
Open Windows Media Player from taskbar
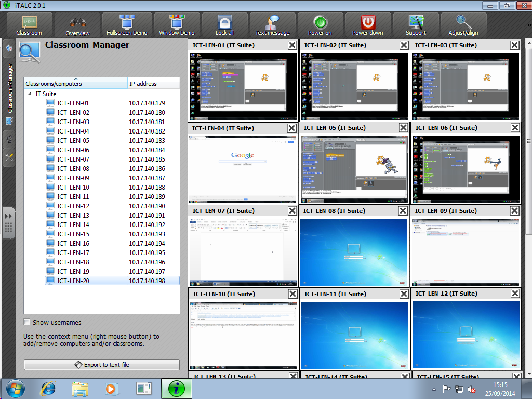coord(111,389)
